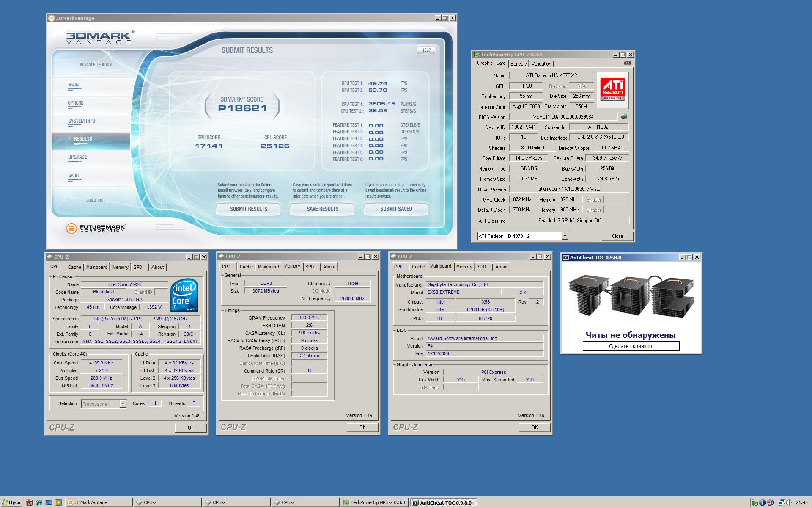The width and height of the screenshot is (812, 508).
Task: Click OK in CPU-Z CPU window
Action: click(191, 428)
